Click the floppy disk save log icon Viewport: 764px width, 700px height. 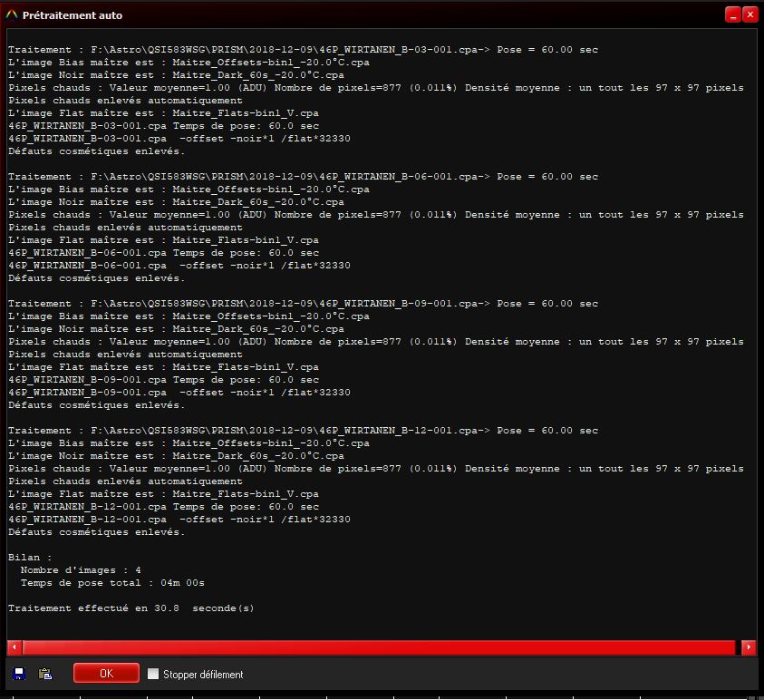point(20,674)
